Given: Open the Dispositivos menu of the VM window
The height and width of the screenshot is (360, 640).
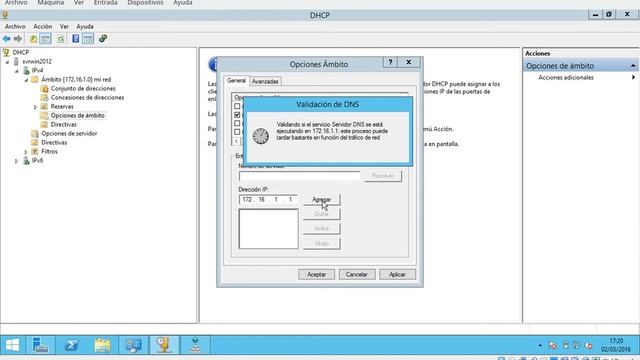Looking at the screenshot, I should (145, 2).
